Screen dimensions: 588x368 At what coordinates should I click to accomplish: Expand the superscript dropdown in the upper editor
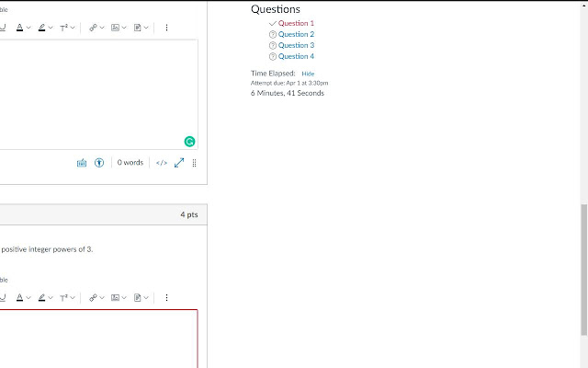click(x=73, y=28)
